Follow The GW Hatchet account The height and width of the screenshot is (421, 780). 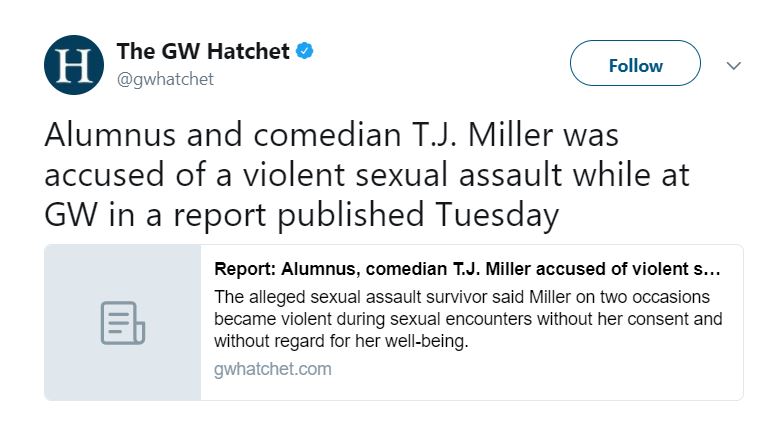(x=635, y=65)
